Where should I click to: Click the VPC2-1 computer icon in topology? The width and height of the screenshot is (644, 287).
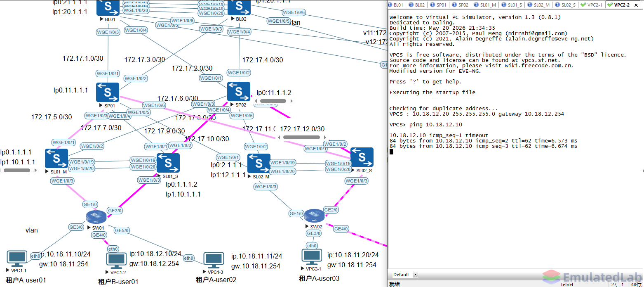tap(312, 257)
